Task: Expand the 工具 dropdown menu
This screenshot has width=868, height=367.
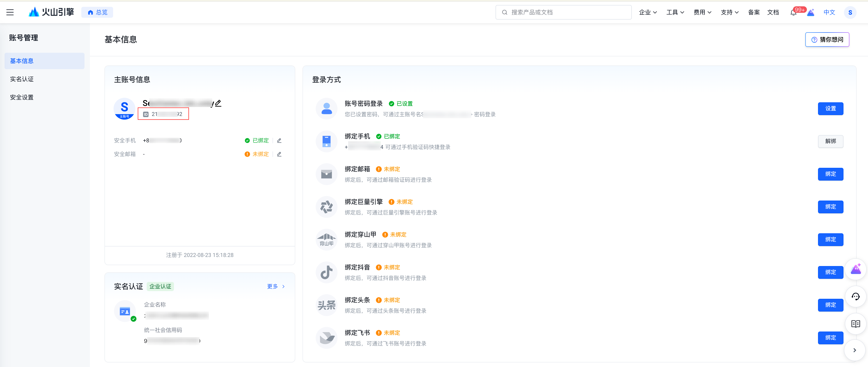Action: (x=675, y=13)
